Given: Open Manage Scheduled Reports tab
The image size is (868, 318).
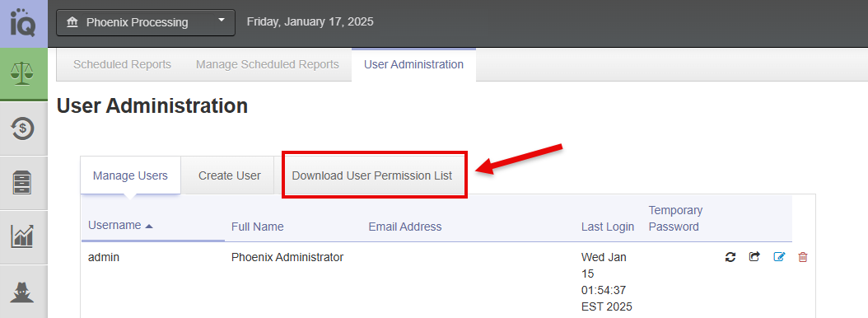Looking at the screenshot, I should point(268,64).
